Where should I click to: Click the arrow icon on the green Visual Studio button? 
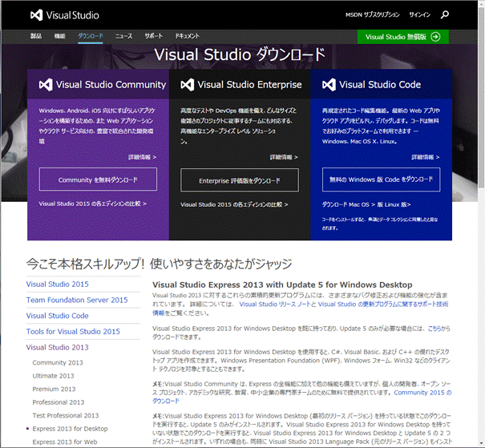tap(435, 37)
